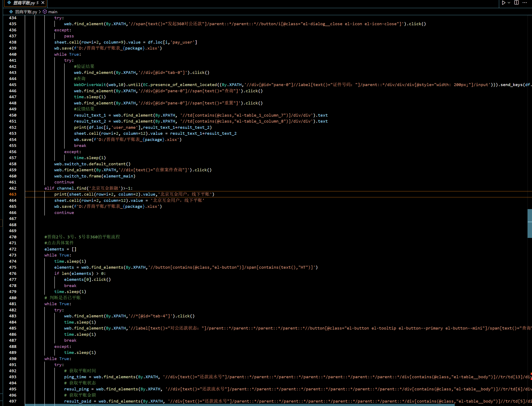Place cursor on the #反馈结果 comment
Viewport: 532px width, 406px height.
coord(84,109)
